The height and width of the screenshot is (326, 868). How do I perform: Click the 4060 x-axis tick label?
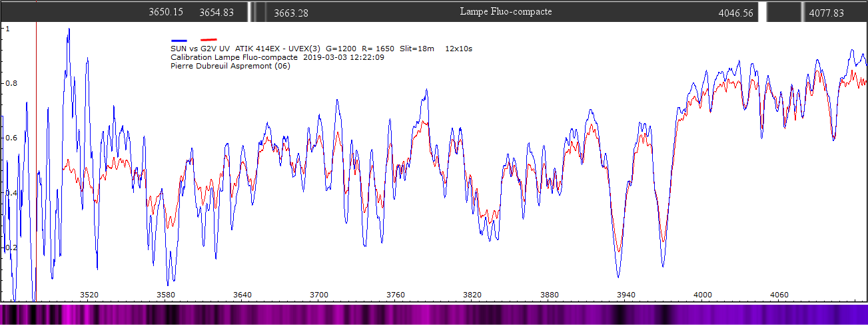(x=779, y=295)
